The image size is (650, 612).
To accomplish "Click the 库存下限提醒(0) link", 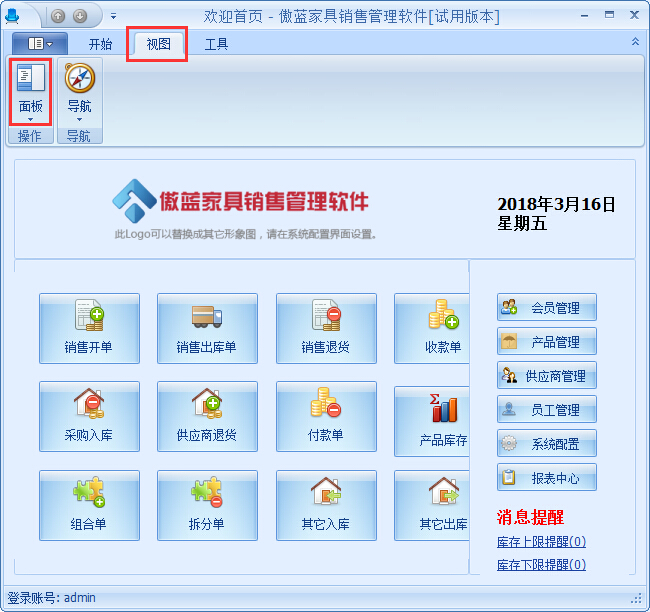I will tap(541, 564).
